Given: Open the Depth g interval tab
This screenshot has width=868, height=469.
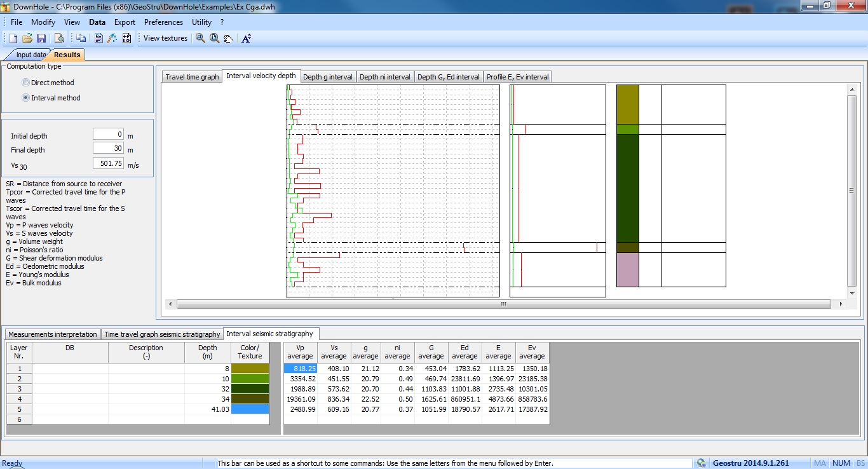Looking at the screenshot, I should click(327, 77).
